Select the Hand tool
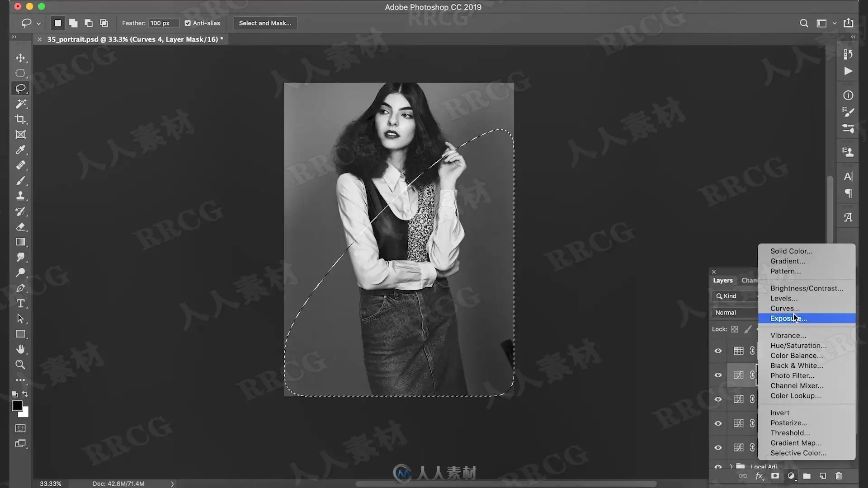 click(20, 349)
